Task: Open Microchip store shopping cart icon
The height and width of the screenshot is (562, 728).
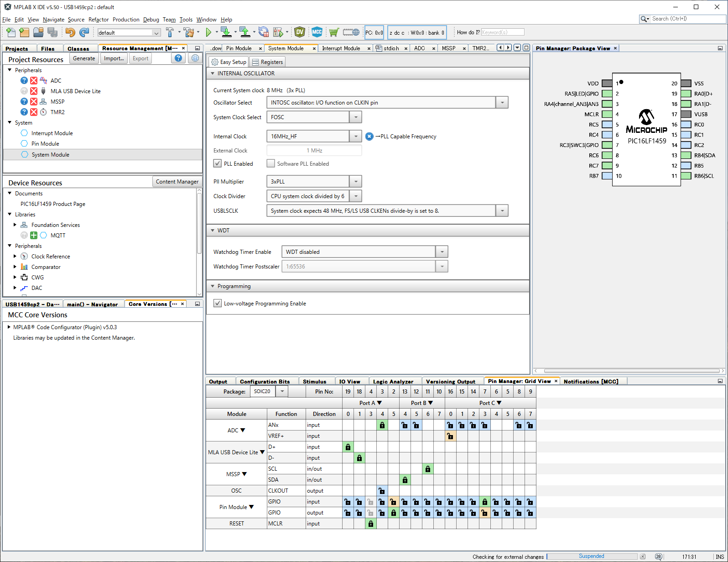Action: pos(334,32)
